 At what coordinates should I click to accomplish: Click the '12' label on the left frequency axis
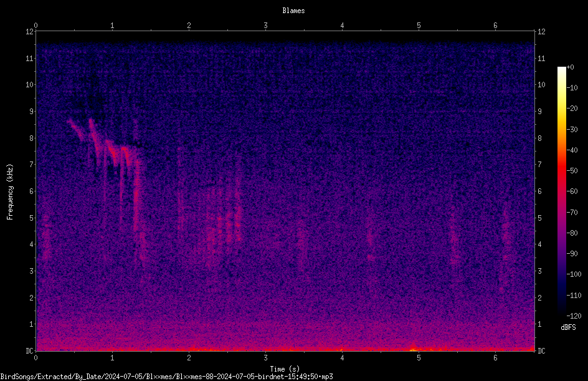[30, 32]
